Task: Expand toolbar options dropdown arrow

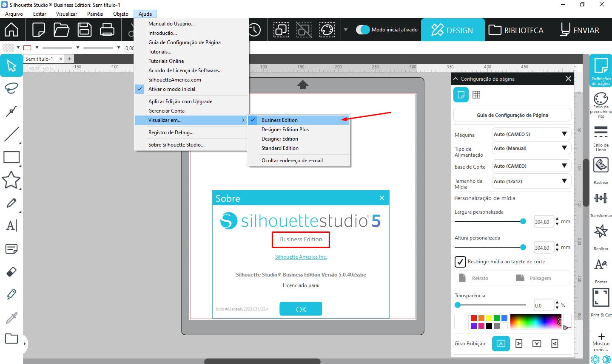Action: tap(346, 30)
